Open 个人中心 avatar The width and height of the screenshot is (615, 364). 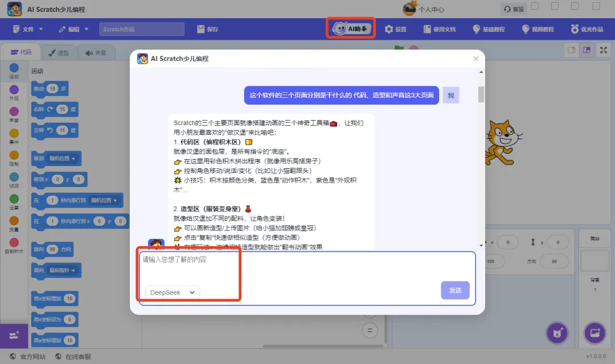[409, 9]
